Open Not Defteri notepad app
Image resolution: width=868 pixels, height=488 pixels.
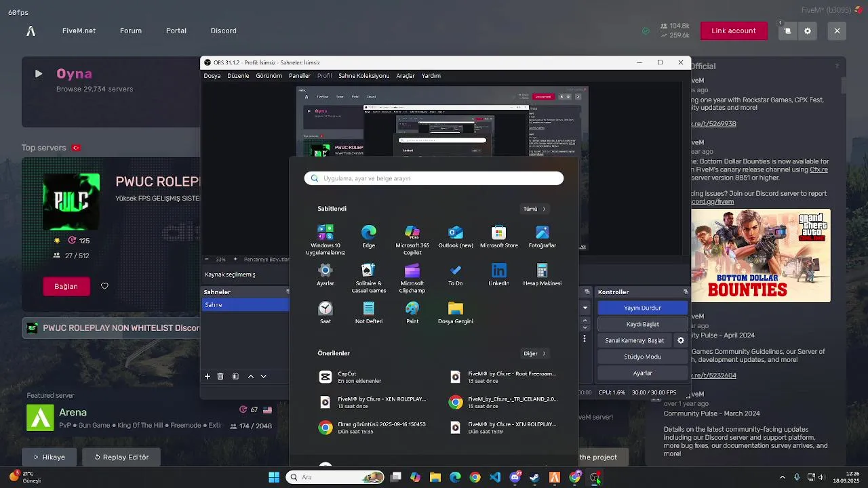click(369, 312)
